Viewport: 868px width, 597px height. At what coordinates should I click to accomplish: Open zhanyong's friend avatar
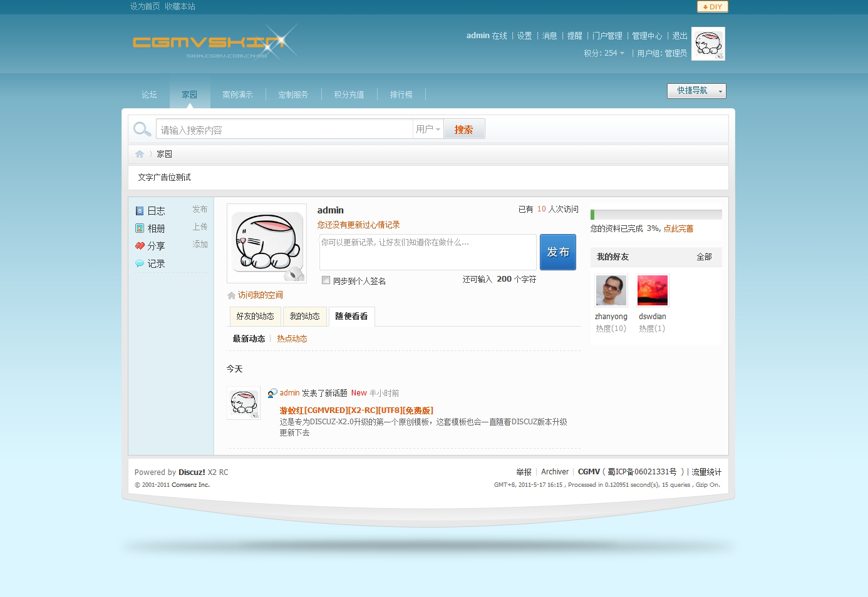coord(611,290)
